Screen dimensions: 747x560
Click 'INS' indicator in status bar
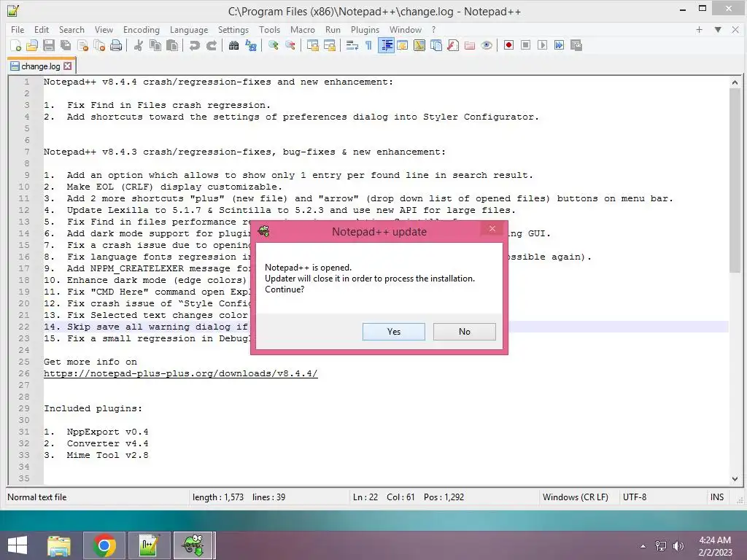pyautogui.click(x=717, y=497)
